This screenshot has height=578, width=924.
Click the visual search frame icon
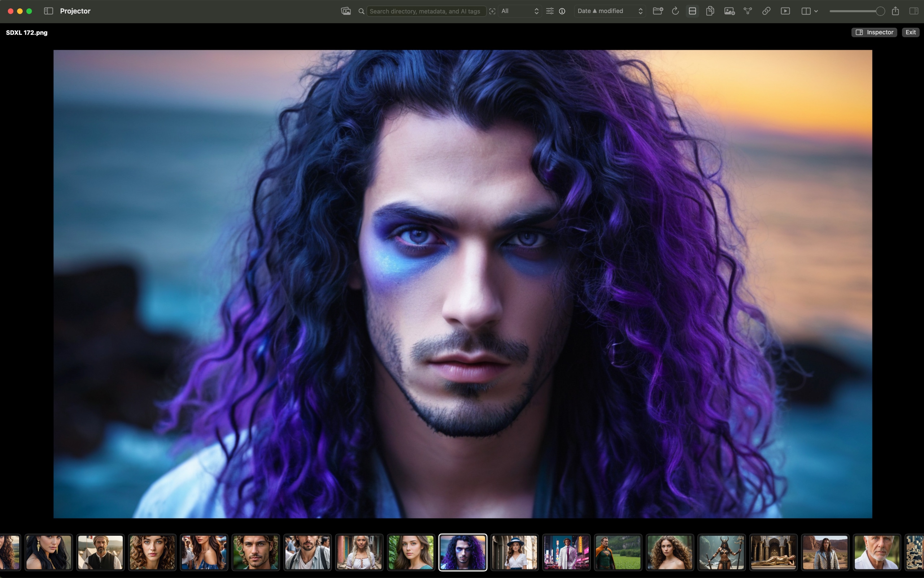pyautogui.click(x=492, y=11)
